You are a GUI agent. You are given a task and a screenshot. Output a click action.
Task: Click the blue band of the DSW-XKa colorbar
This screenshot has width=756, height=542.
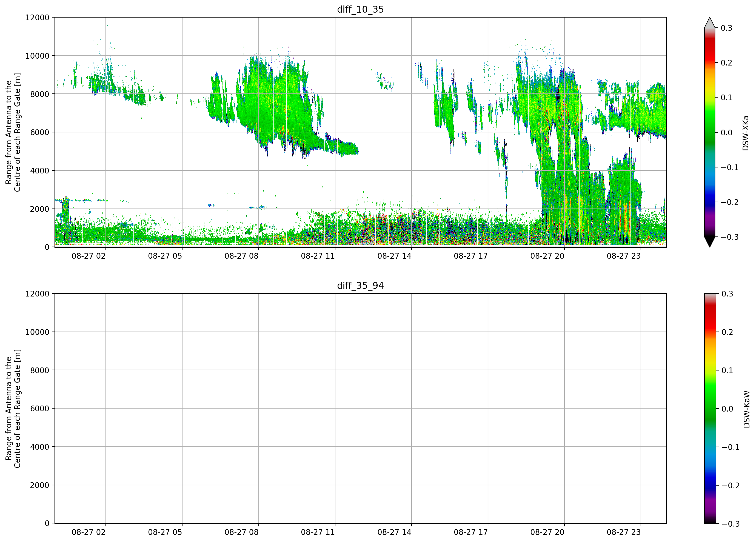(710, 197)
